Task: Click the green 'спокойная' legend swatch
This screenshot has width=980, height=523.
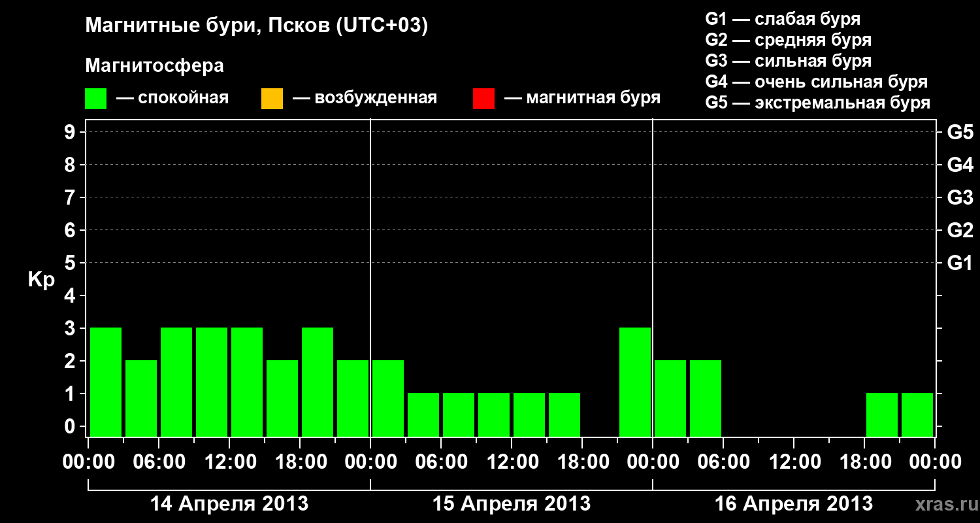Action: 95,99
